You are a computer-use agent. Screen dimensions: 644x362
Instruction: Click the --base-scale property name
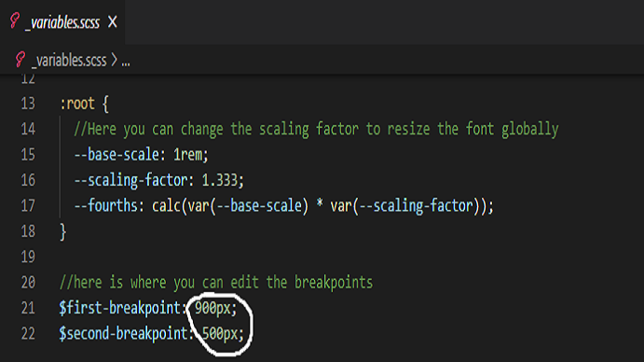116,155
